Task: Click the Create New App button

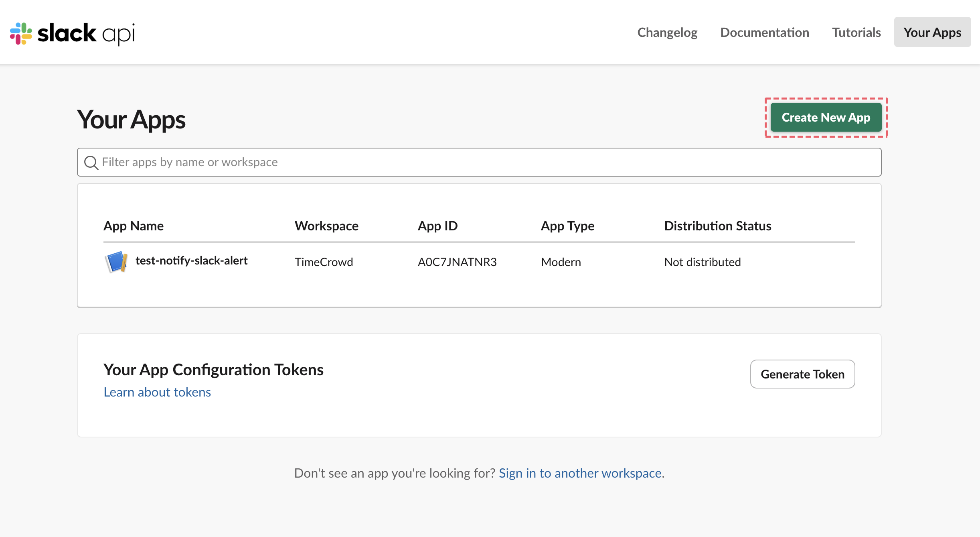Action: pos(826,117)
